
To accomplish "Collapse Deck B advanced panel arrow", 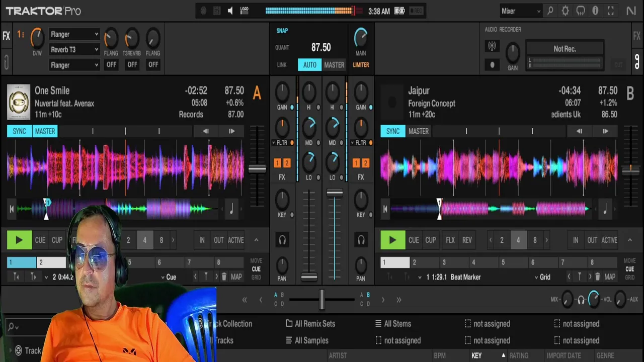I will [x=629, y=240].
